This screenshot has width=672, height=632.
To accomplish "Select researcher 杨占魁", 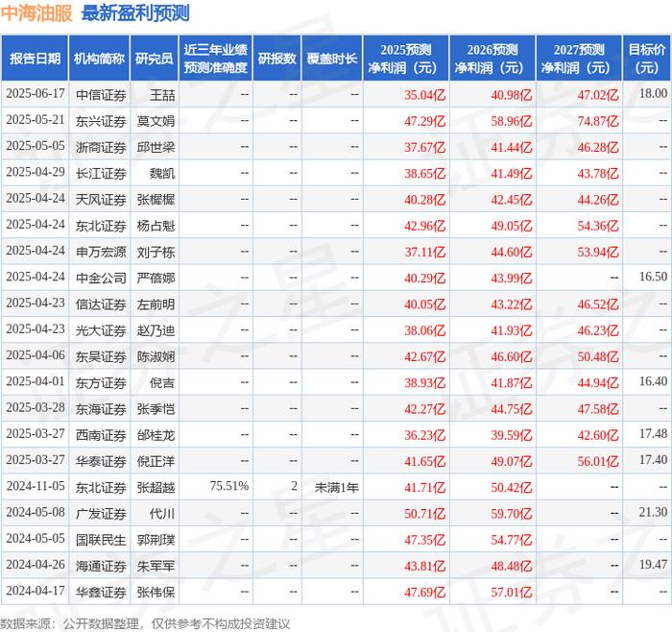I will [x=156, y=226].
